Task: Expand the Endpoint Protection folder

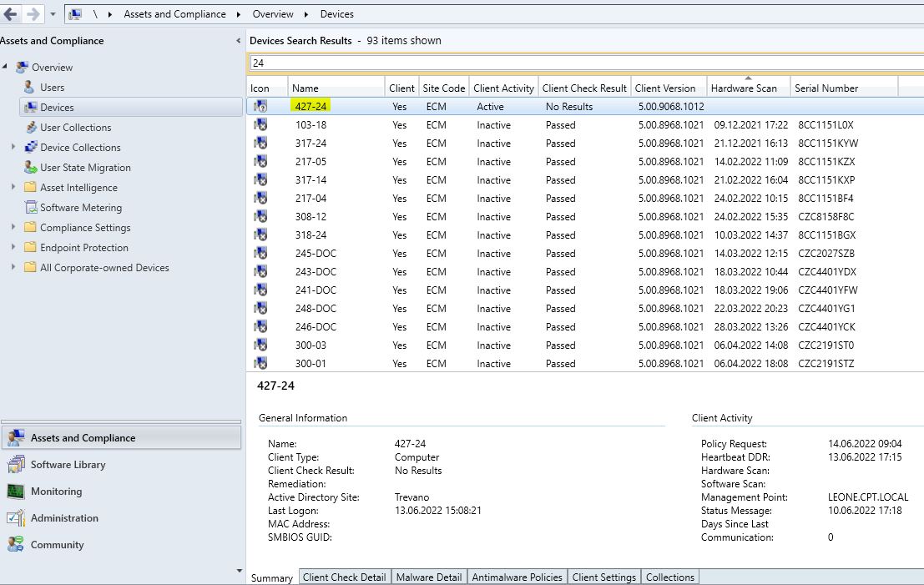Action: (13, 247)
